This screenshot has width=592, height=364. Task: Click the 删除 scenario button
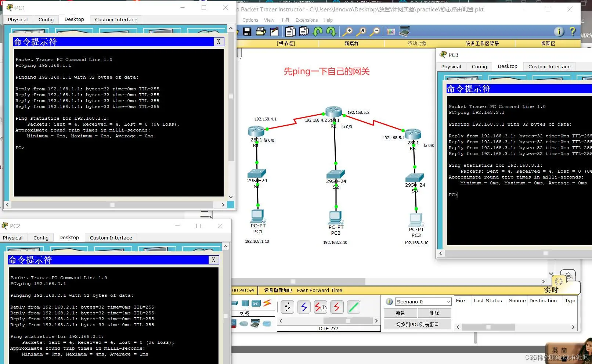(434, 313)
